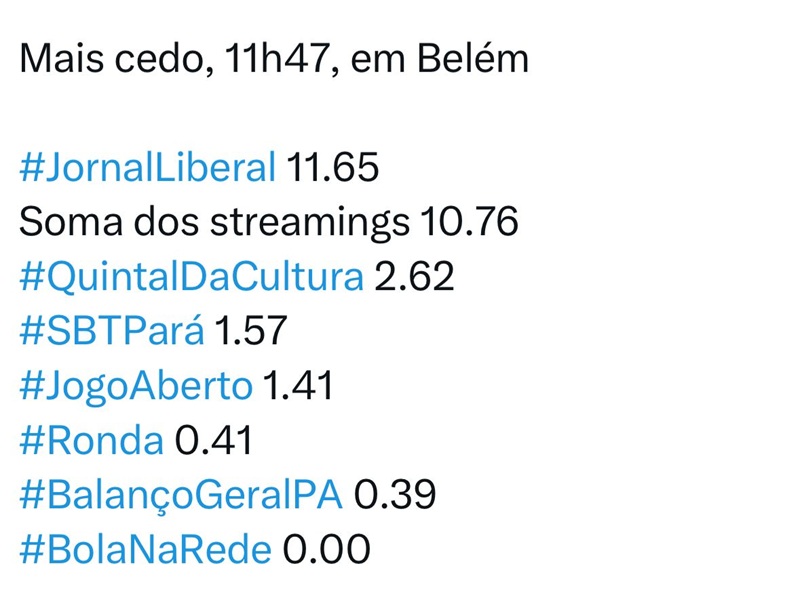Viewport: 800px width, 610px height.
Task: Click the 11.65 rating value
Action: (333, 167)
